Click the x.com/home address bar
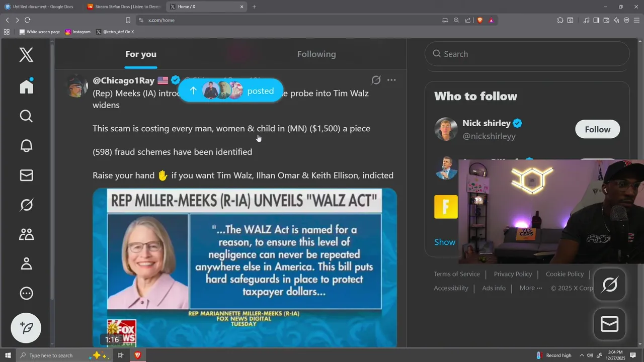This screenshot has width=644, height=362. tap(287, 20)
